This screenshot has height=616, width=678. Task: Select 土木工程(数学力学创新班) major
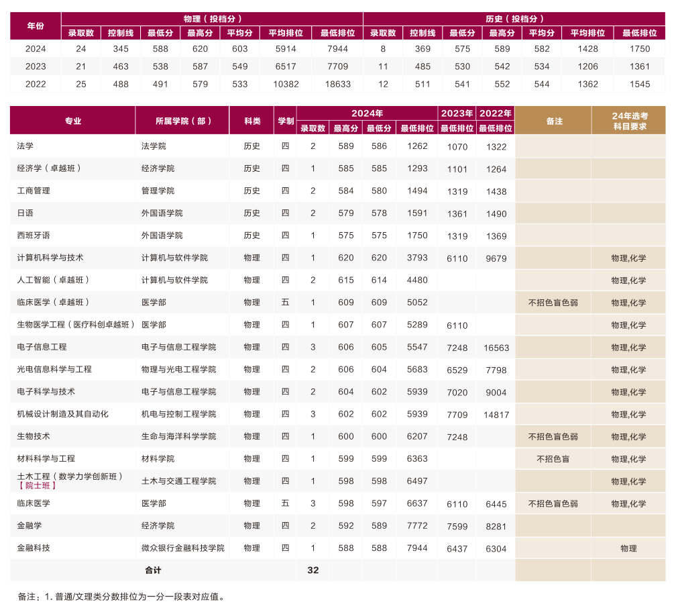[70, 476]
